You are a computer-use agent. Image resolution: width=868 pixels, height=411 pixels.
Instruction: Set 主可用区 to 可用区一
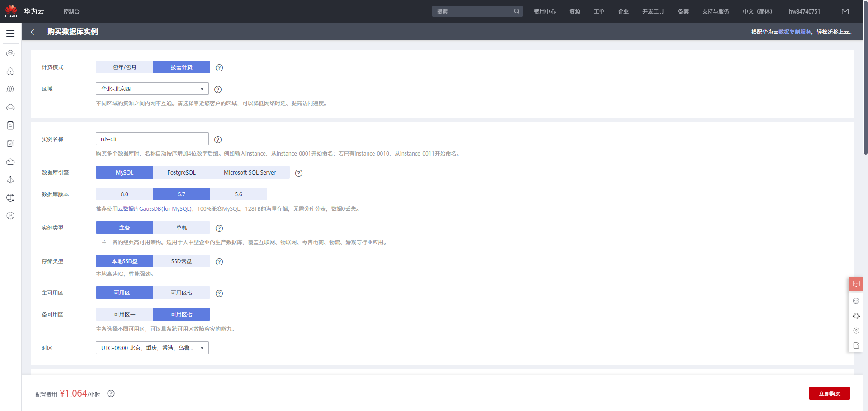pos(124,293)
